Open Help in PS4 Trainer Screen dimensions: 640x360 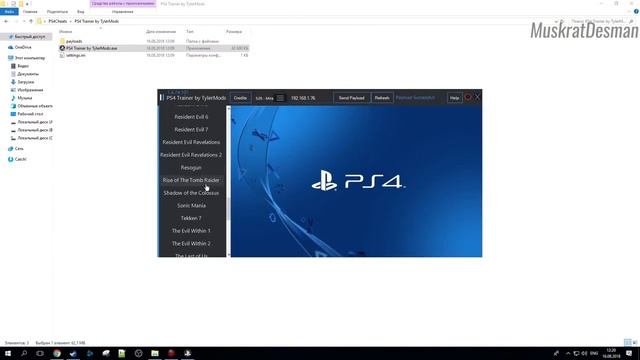tap(454, 98)
